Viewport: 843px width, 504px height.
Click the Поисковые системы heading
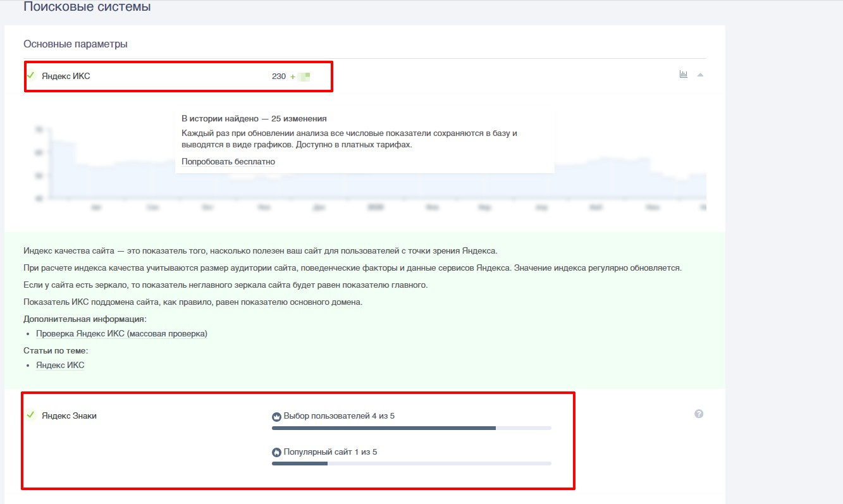pos(87,8)
